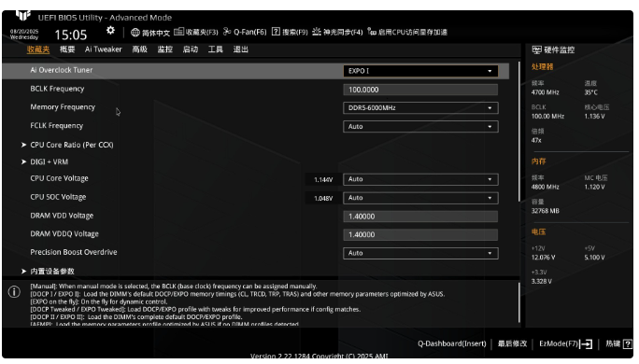Screen dimensions: 639x364
Task: Open 神光同步(F4) Aura lighting icon
Action: (317, 32)
